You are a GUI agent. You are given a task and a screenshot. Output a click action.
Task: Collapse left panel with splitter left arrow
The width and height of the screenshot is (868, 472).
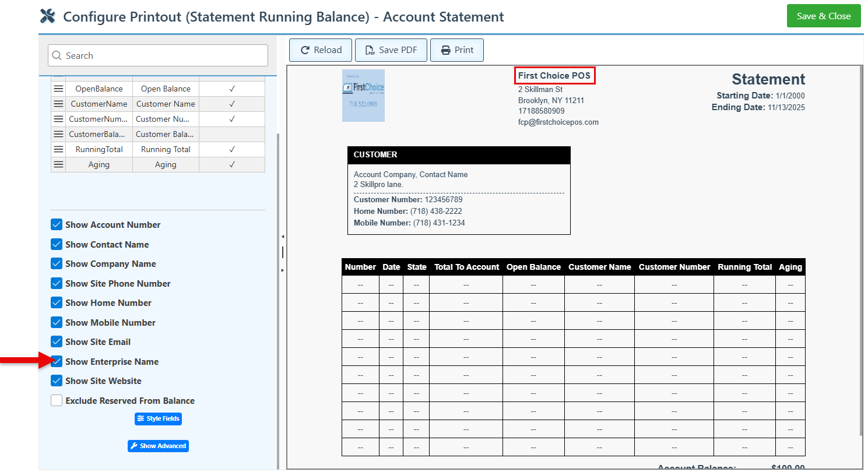[283, 237]
